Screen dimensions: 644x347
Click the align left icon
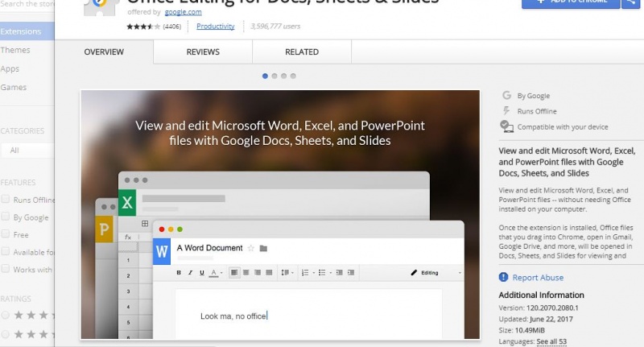pos(234,273)
